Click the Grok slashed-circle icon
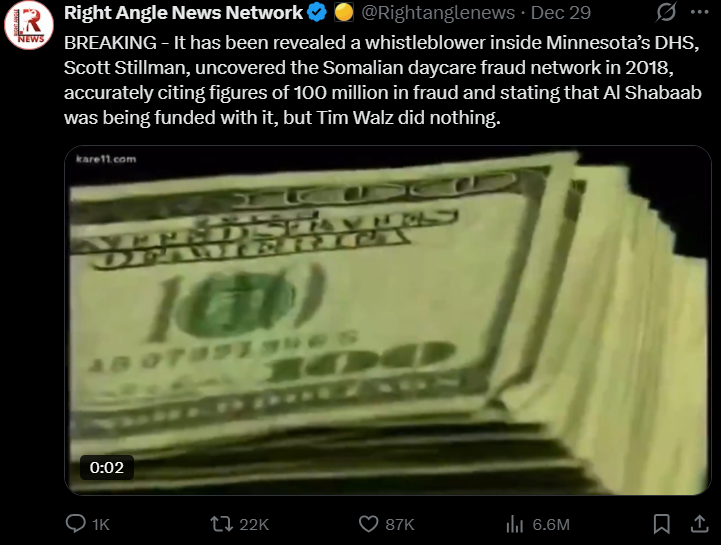Image resolution: width=721 pixels, height=545 pixels. (666, 12)
